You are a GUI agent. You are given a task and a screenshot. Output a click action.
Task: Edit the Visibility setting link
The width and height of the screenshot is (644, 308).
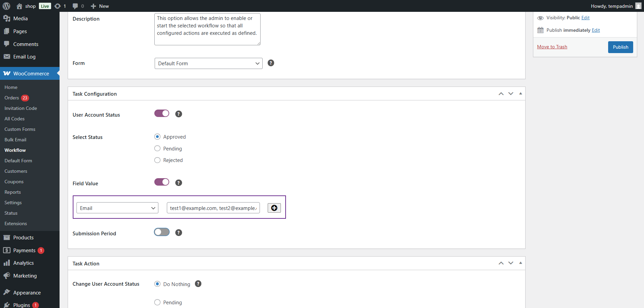(x=585, y=18)
